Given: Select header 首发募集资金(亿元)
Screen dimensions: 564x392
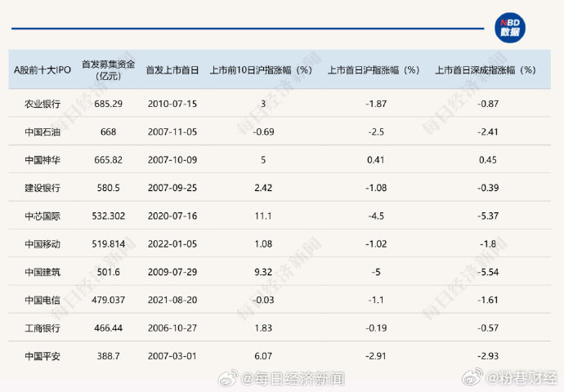Looking at the screenshot, I should (108, 70).
